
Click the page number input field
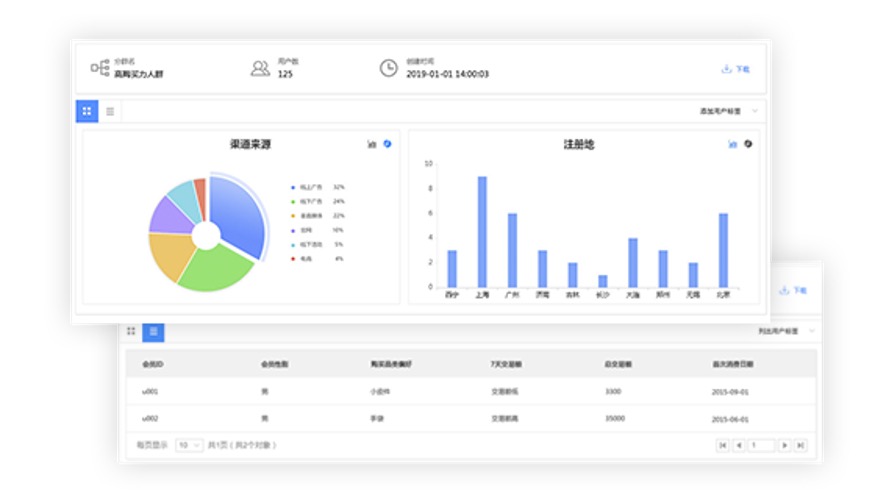coord(761,445)
